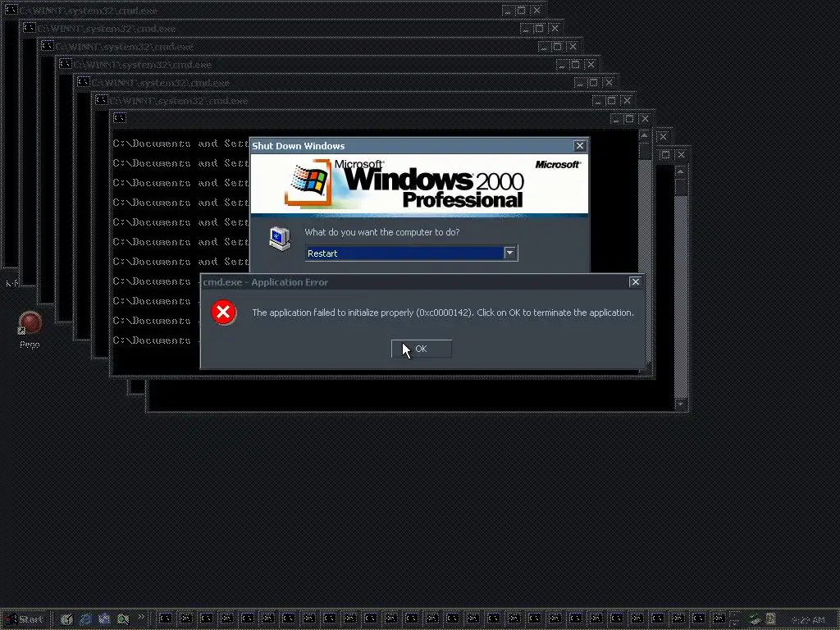Click the dropdown arrow beside Restart

coord(509,253)
